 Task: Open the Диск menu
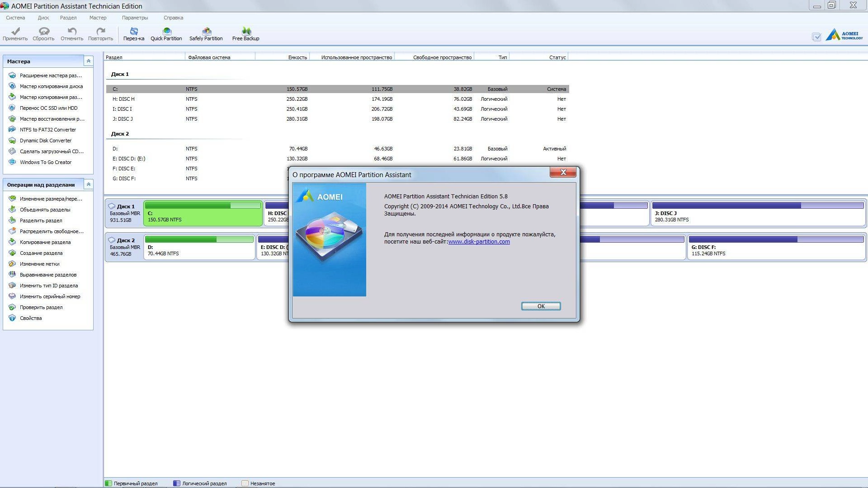43,18
